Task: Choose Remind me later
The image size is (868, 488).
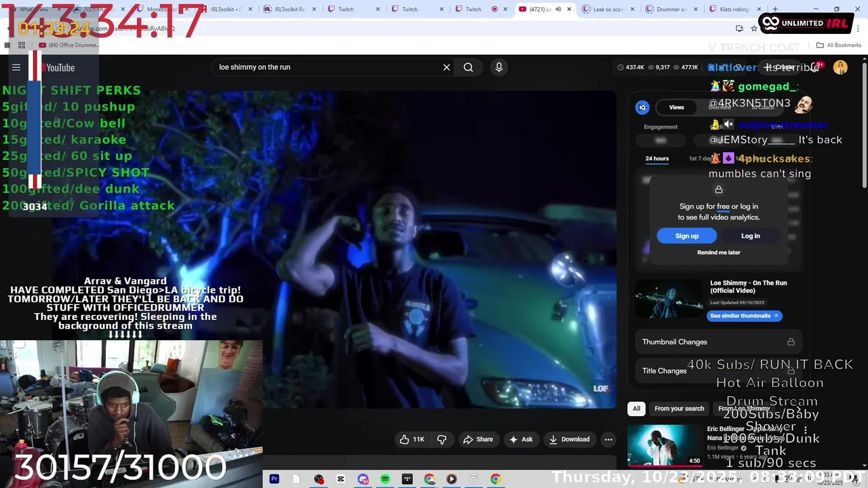Action: [719, 252]
